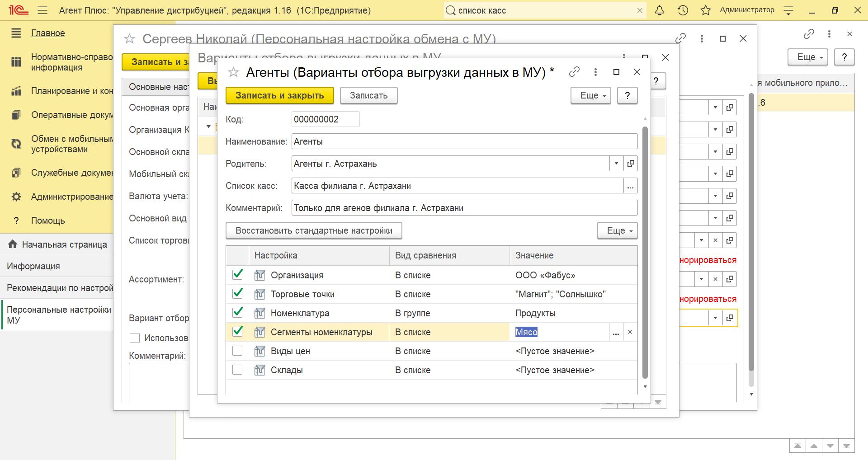Click Записать и закрыть in Агенты form
Screen dimensions: 868x460
pyautogui.click(x=280, y=95)
